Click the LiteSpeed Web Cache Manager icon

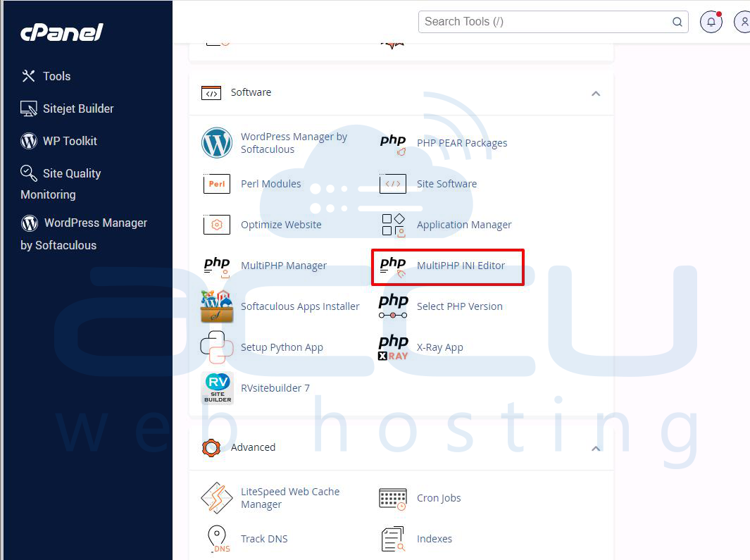pyautogui.click(x=217, y=498)
